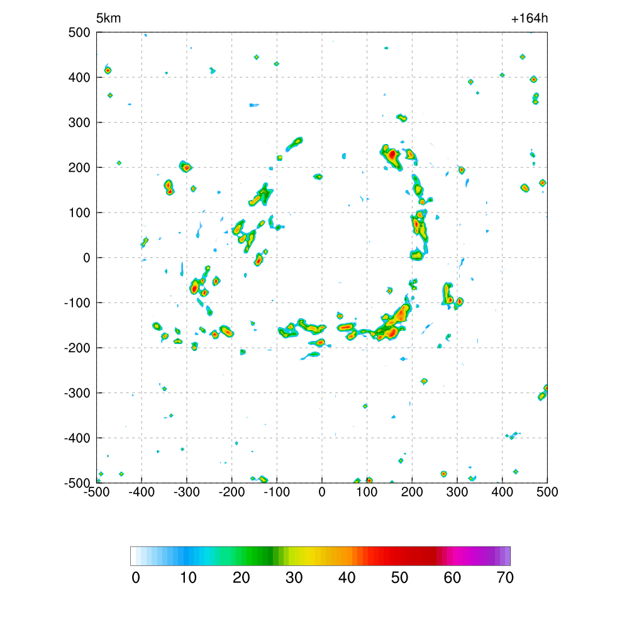
Task: Click the x-axis tick label -300
Action: point(187,492)
